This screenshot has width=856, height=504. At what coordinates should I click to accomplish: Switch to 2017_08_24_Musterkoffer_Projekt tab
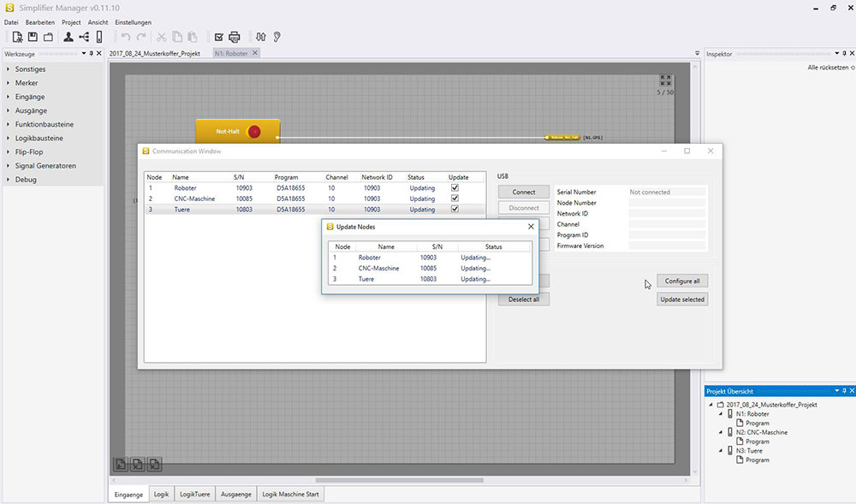click(x=154, y=53)
